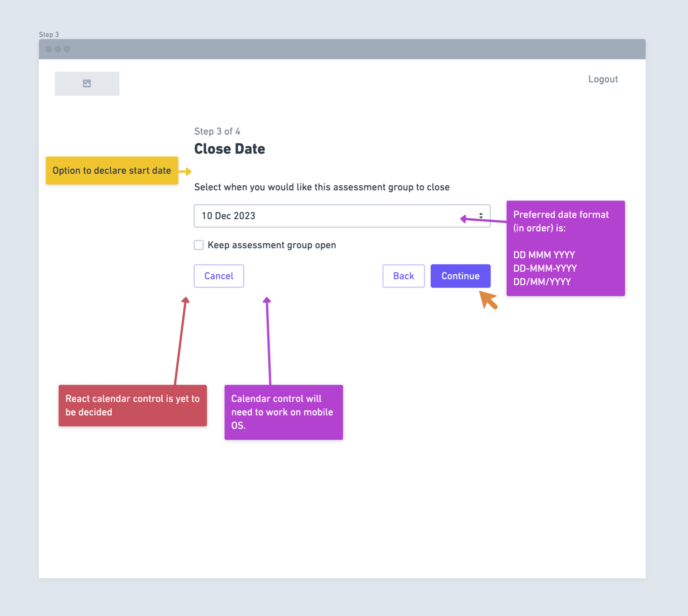
Task: Continue to the next step
Action: coord(461,276)
